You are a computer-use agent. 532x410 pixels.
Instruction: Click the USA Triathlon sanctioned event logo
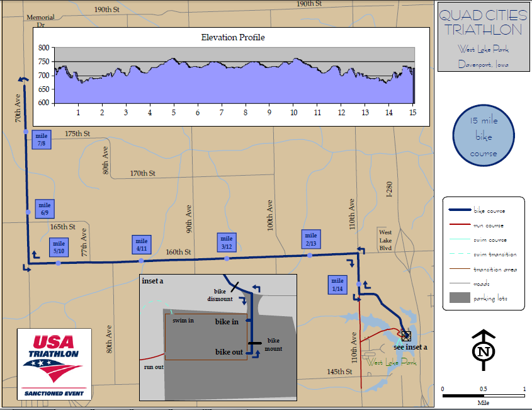point(54,365)
